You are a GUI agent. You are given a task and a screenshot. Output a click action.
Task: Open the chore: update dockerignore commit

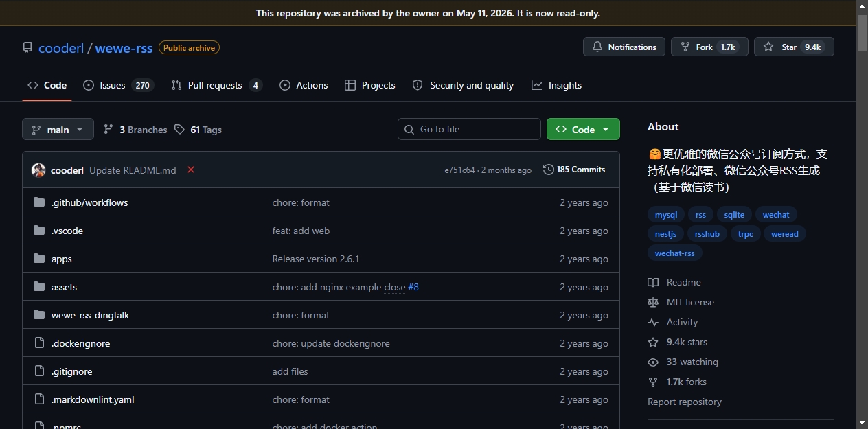(331, 343)
